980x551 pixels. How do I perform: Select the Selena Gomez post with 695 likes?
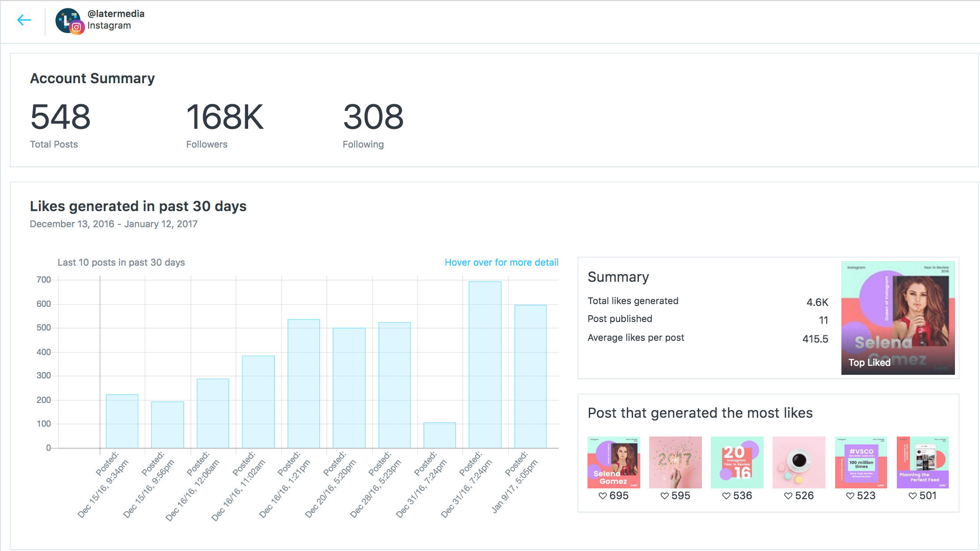[613, 462]
